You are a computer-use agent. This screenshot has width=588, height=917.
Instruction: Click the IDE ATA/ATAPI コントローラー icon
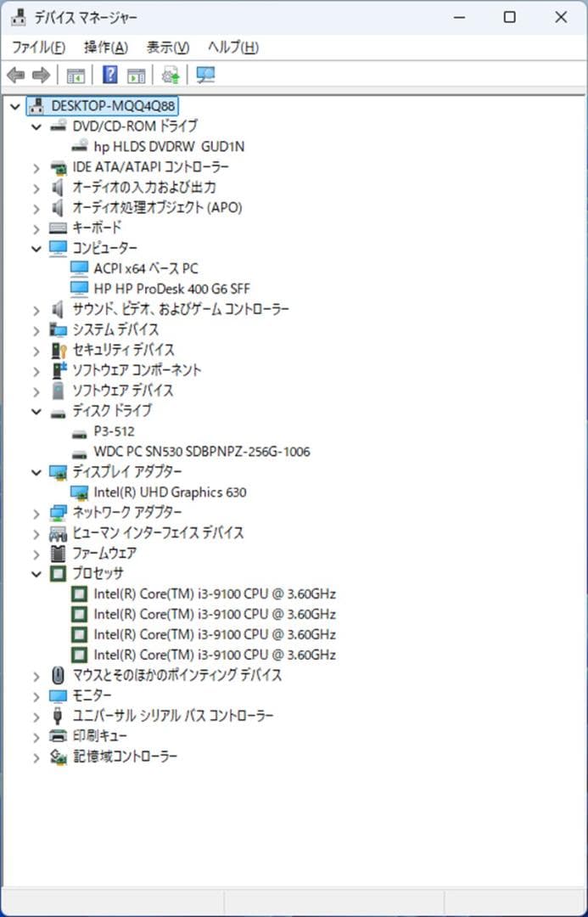click(x=58, y=168)
